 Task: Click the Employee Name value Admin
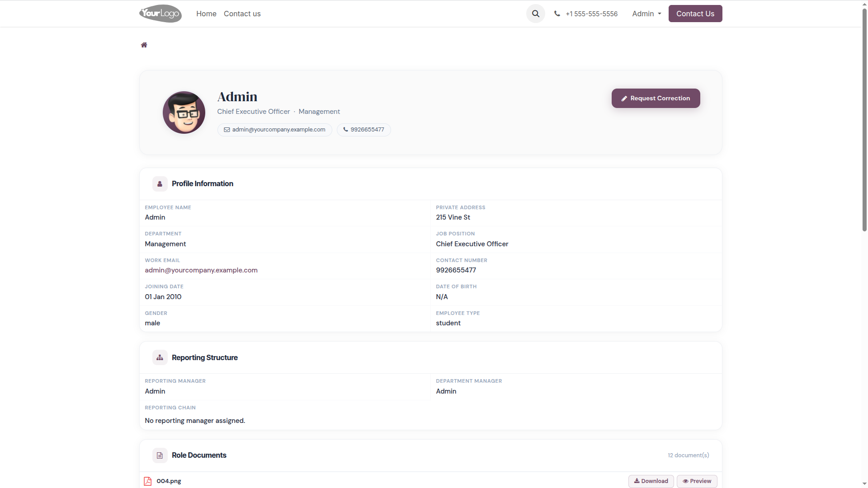pyautogui.click(x=155, y=217)
